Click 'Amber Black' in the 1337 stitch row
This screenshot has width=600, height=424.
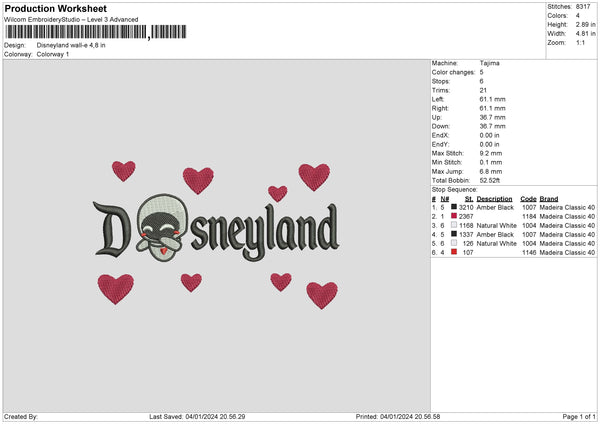[495, 235]
